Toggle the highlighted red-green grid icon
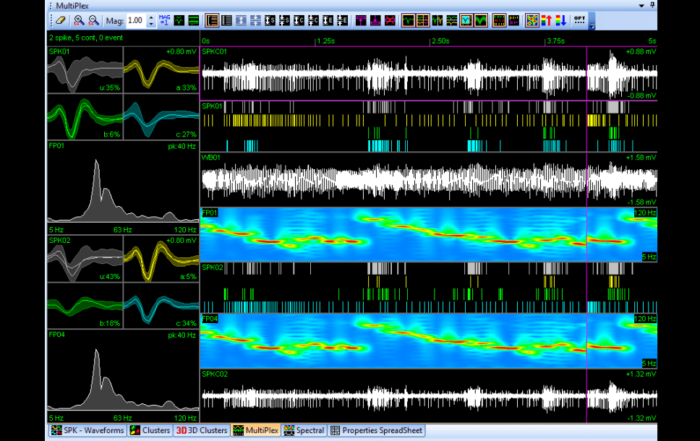700x441 pixels. 499,21
